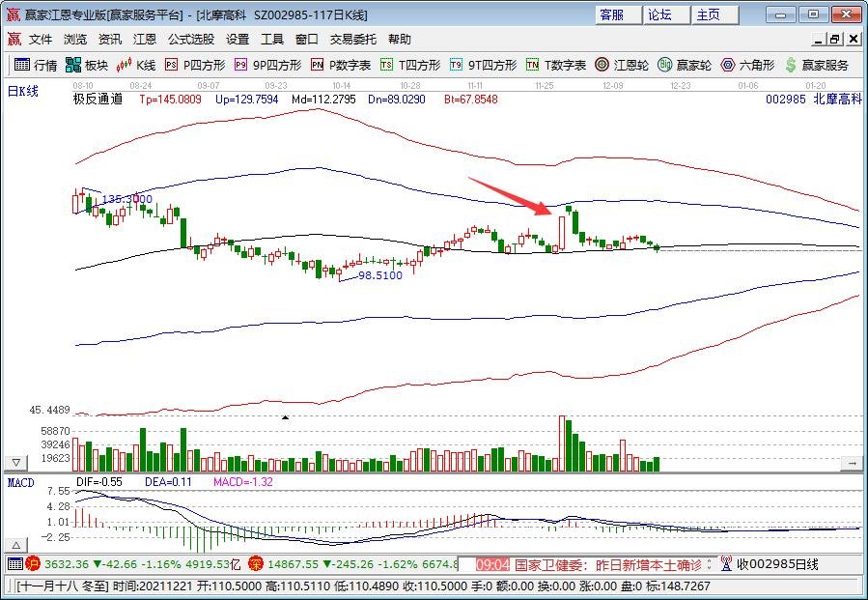The width and height of the screenshot is (868, 600).
Task: Collapse volume panel with down triangle button
Action: tap(16, 462)
